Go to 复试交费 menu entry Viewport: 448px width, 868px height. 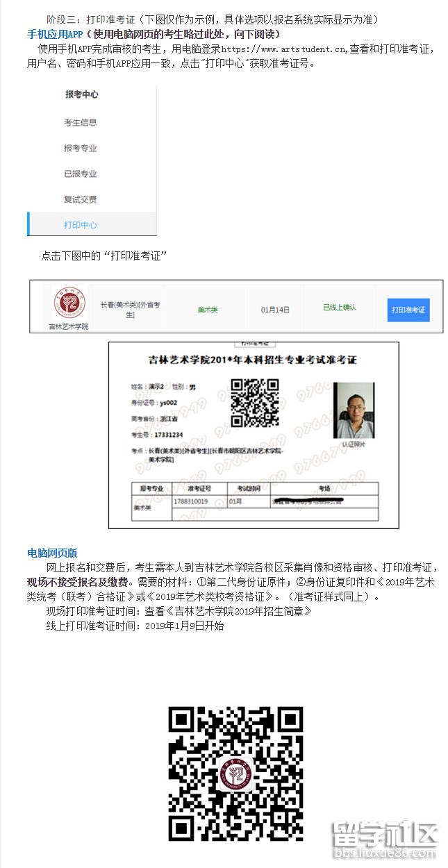81,200
